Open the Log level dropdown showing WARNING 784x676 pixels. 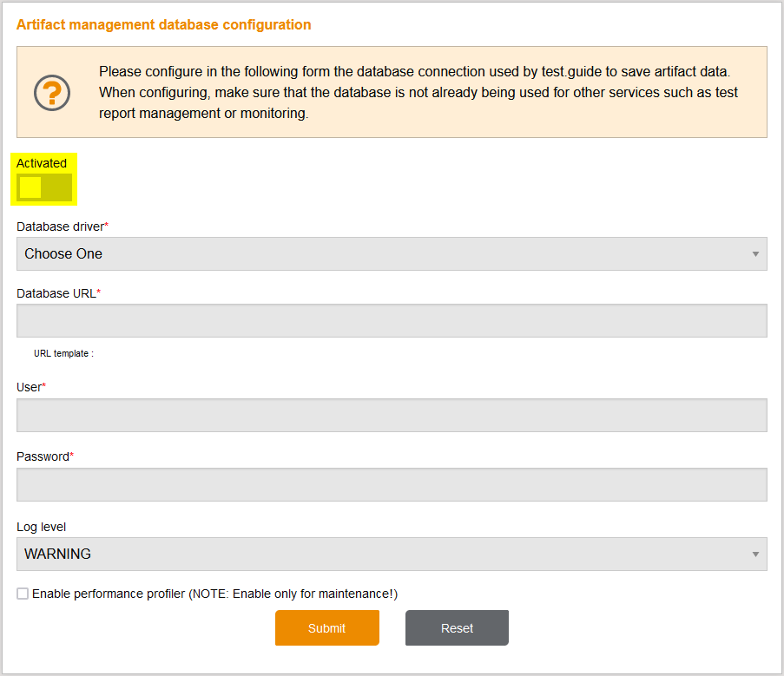coord(391,554)
